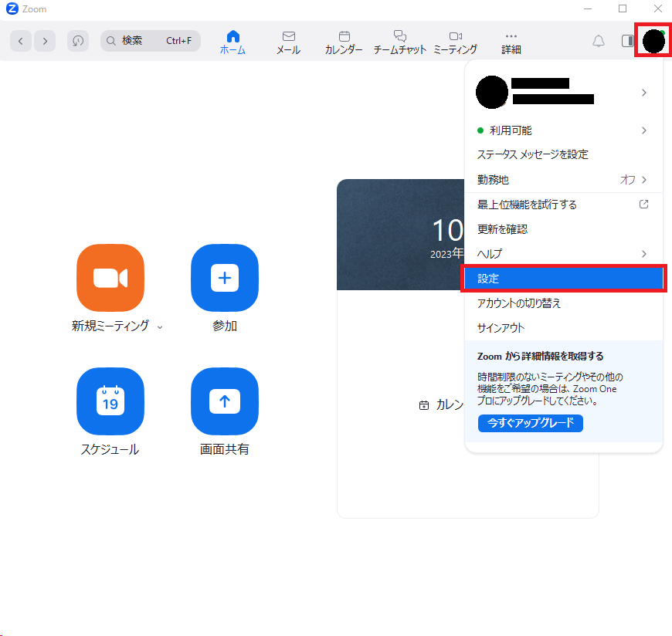Click the orange New Meeting camera icon
672x636 pixels.
click(x=110, y=278)
